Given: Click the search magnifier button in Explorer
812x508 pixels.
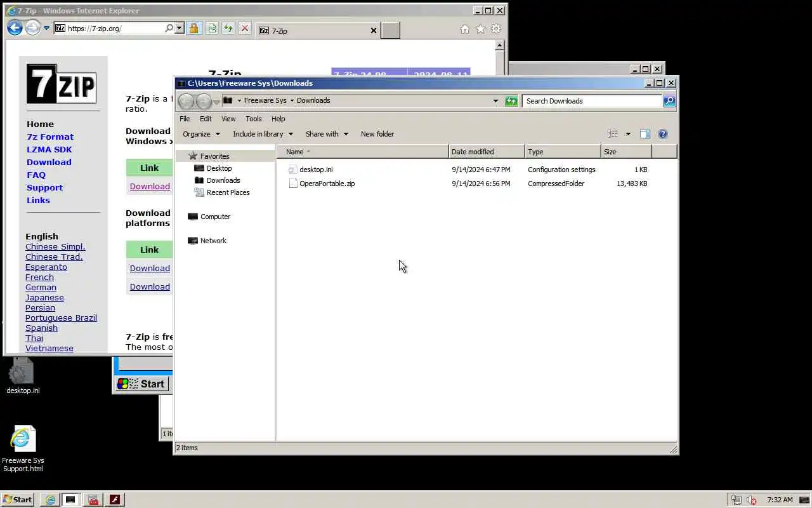Looking at the screenshot, I should 669,101.
